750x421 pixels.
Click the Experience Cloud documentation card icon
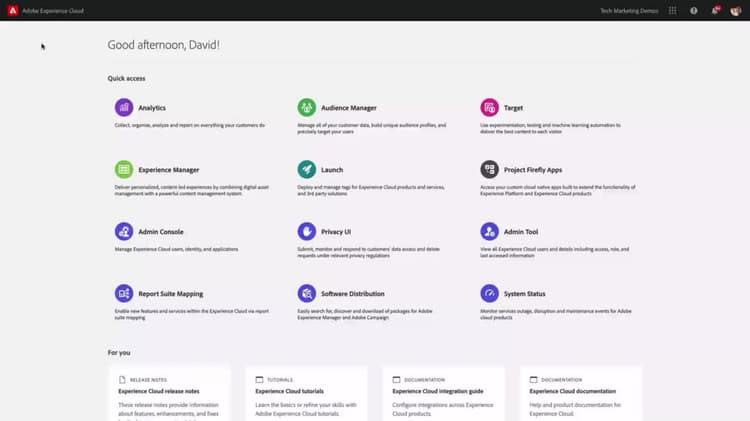click(x=533, y=380)
